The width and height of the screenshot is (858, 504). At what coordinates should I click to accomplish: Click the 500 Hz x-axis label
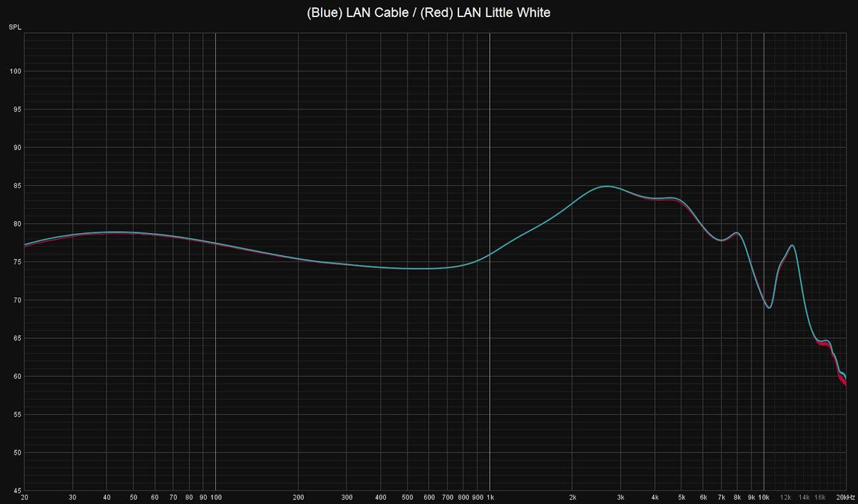(x=407, y=497)
